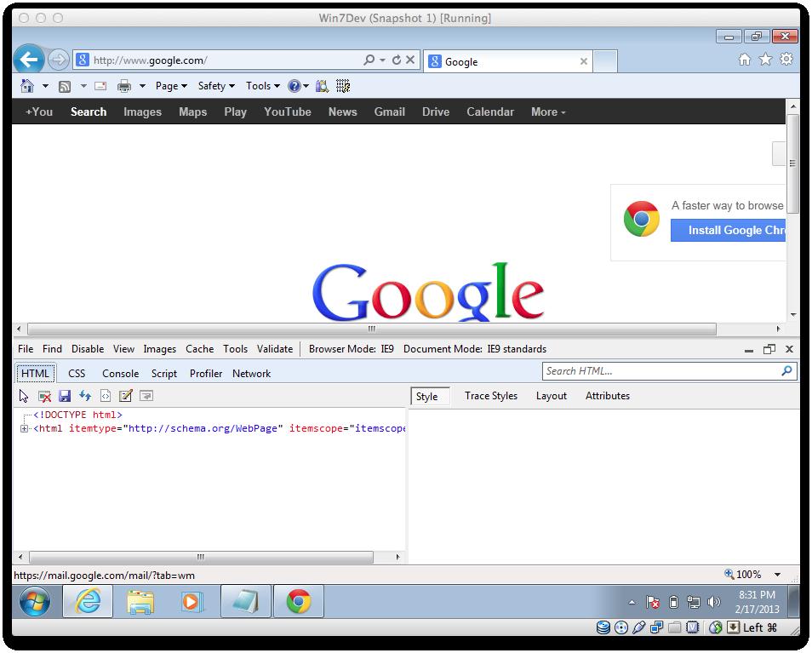Click the Search HTML magnifier icon
This screenshot has width=812, height=653.
(786, 371)
